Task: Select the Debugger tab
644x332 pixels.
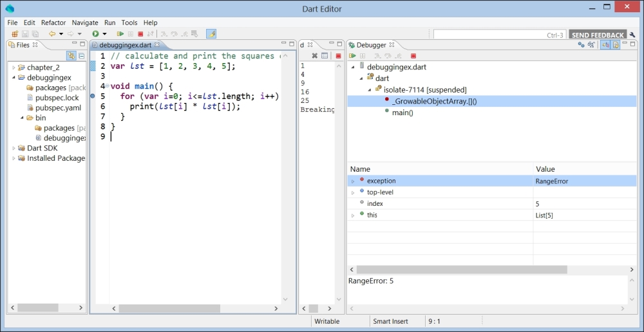Action: 371,45
